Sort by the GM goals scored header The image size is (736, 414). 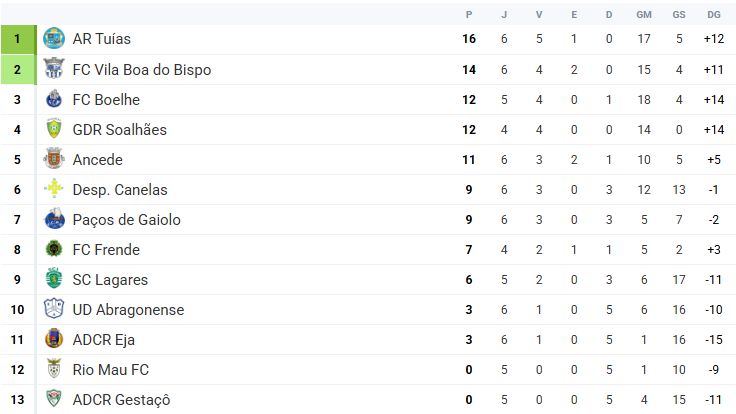[x=644, y=14]
